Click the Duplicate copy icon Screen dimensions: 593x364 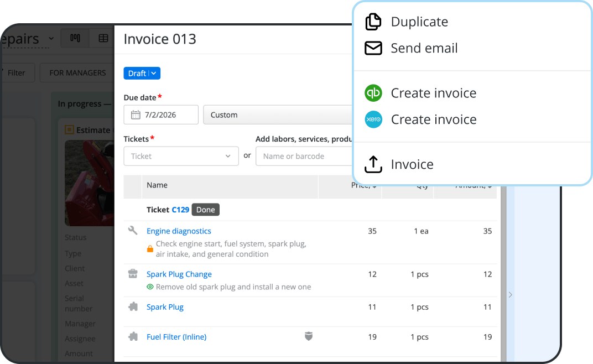tap(373, 22)
